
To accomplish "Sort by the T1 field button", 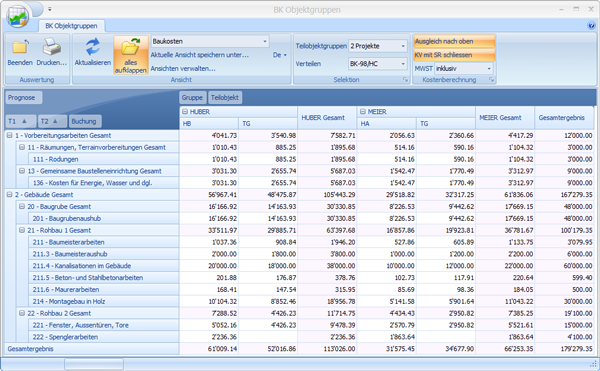I will coord(21,121).
